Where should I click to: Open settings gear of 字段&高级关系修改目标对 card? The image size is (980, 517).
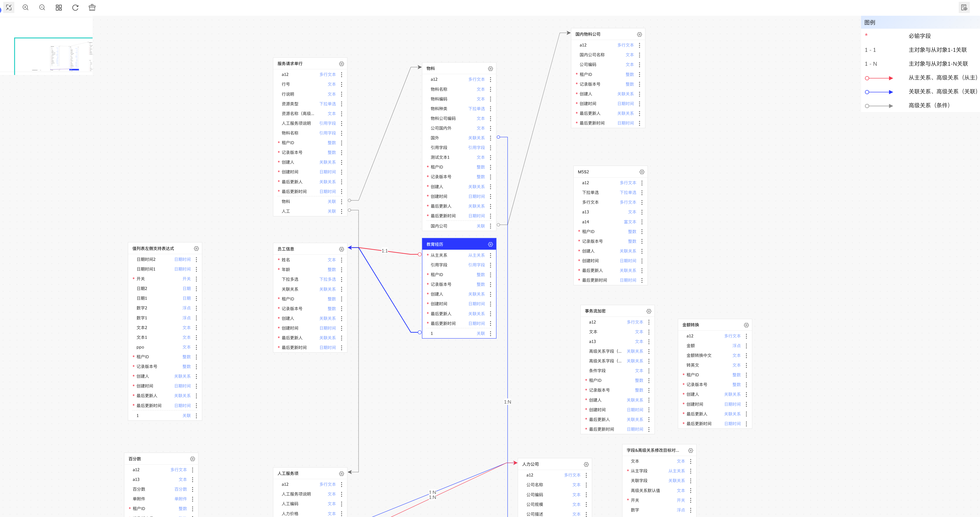(690, 450)
